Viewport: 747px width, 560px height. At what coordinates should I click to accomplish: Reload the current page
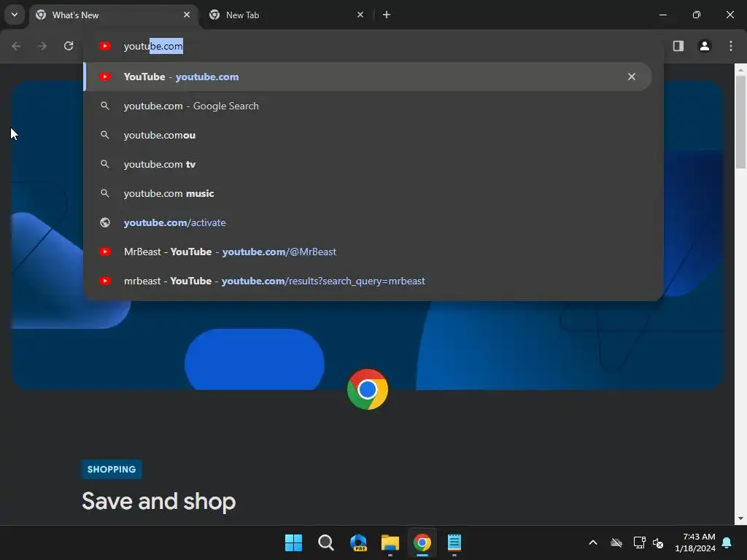click(x=69, y=46)
